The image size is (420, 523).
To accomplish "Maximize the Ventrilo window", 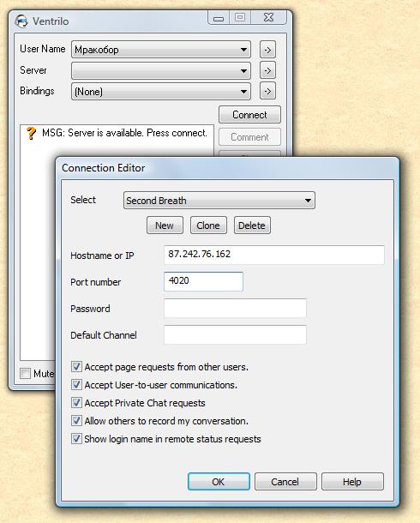I will click(240, 17).
